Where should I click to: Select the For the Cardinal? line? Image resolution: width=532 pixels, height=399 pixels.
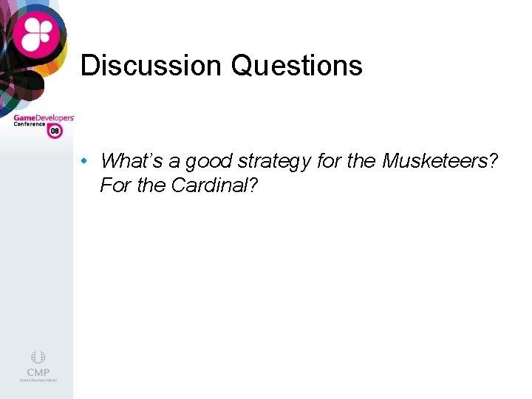pos(179,185)
